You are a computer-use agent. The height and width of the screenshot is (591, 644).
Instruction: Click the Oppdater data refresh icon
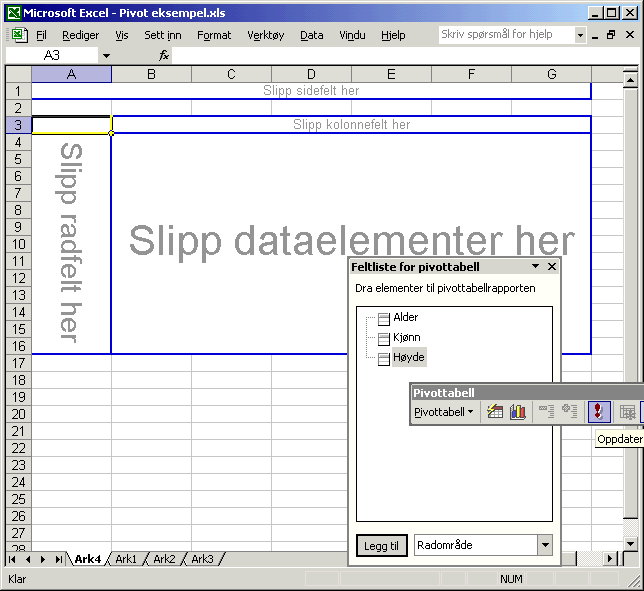[599, 412]
